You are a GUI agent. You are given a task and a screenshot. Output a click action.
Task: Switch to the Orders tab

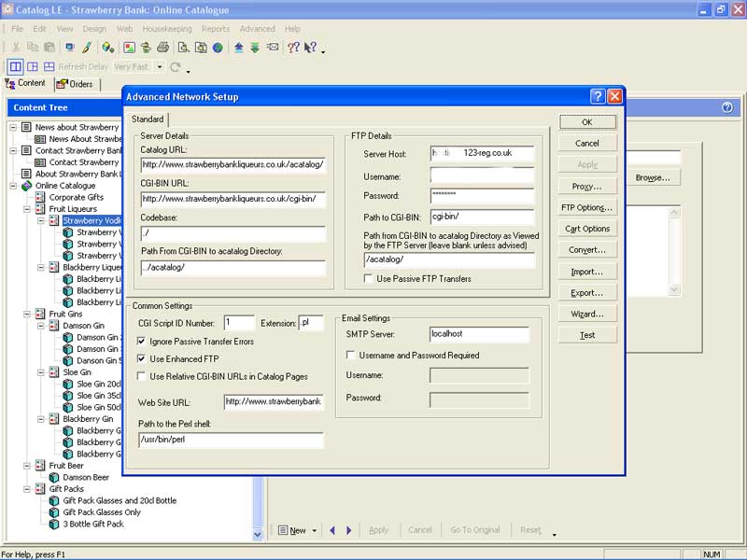(75, 84)
